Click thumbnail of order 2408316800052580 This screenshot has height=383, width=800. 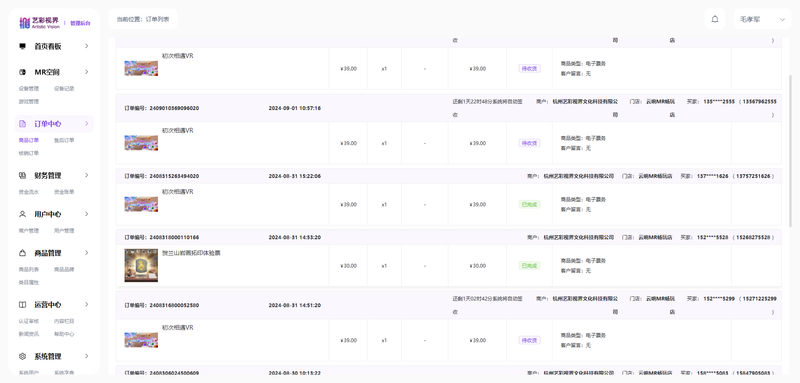click(141, 340)
